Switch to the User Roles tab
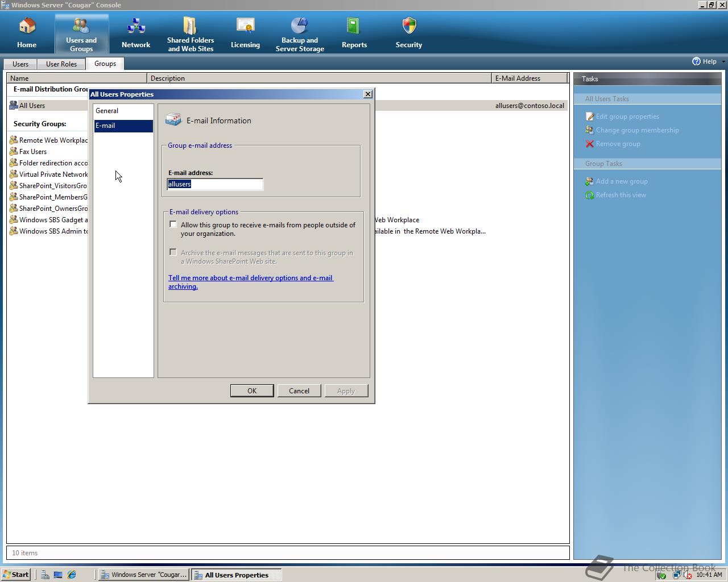Viewport: 728px width, 582px height. pyautogui.click(x=61, y=64)
